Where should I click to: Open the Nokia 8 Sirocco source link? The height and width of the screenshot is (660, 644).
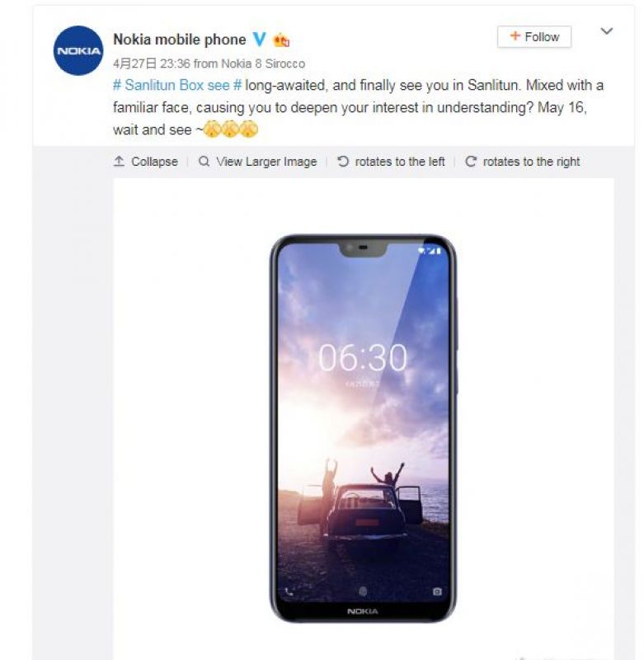(x=263, y=64)
